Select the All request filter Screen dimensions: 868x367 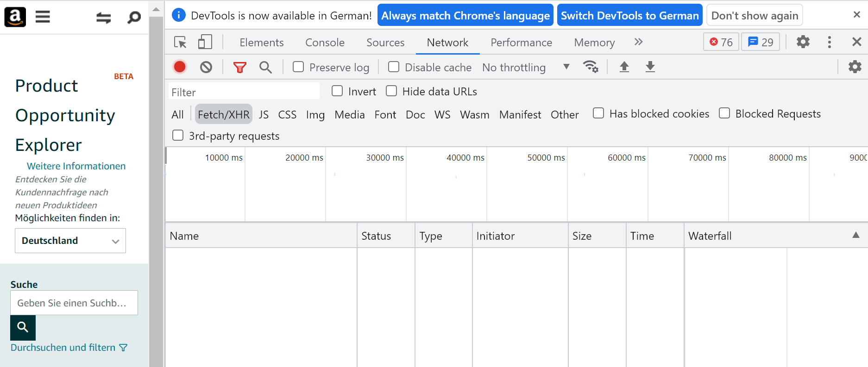coord(177,114)
